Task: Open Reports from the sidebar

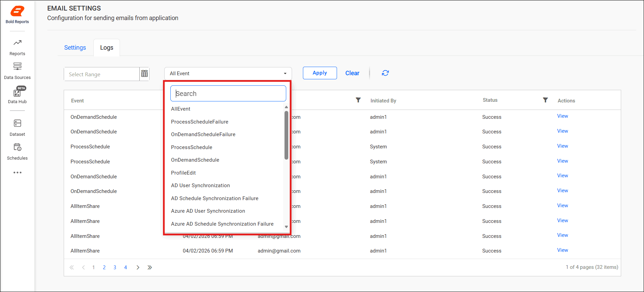Action: coord(17,47)
